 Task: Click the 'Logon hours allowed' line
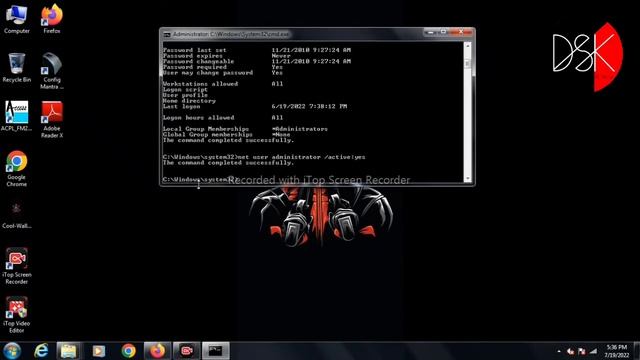(x=223, y=118)
